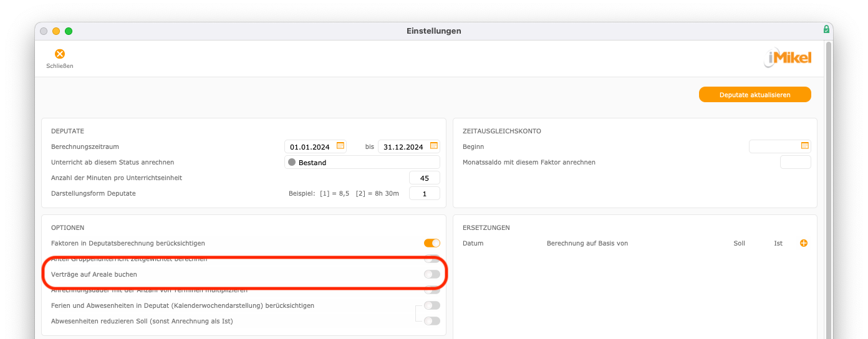
Task: Click the Datum column header in Ersetzungen
Action: [x=473, y=243]
